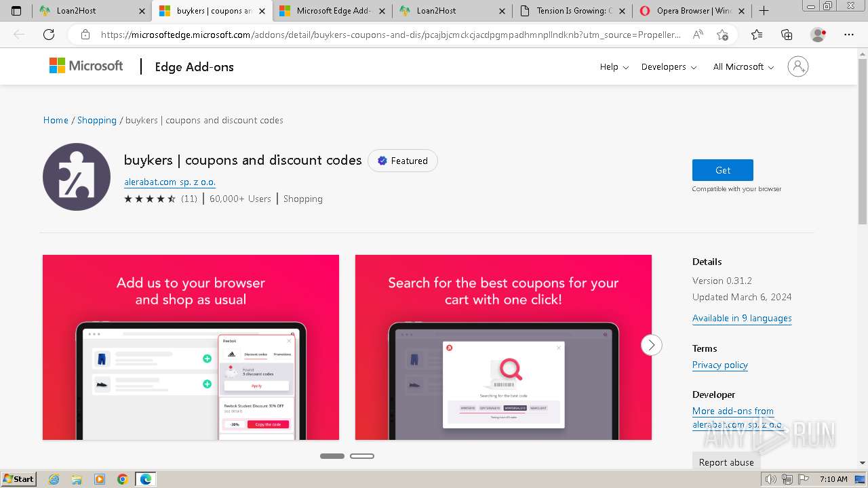Screen dimensions: 868x488
Task: Select the buykers coupons tab
Action: click(x=212, y=11)
